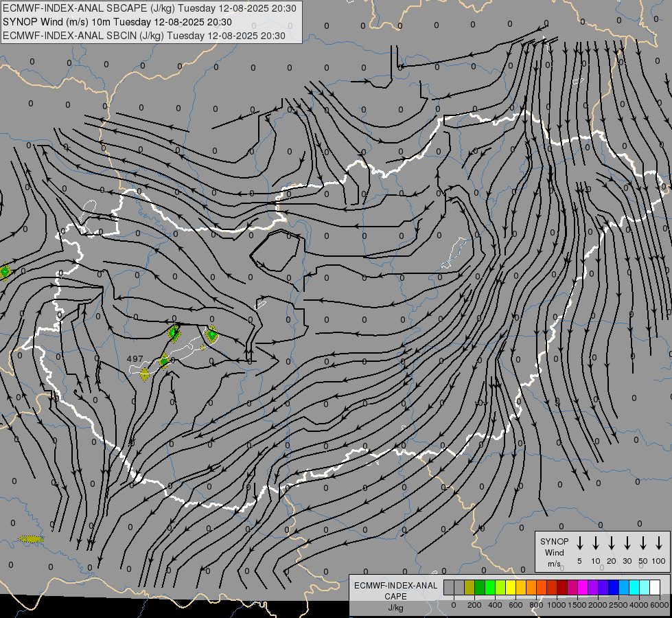Click the 10 m/s label in wind legend

(x=595, y=561)
